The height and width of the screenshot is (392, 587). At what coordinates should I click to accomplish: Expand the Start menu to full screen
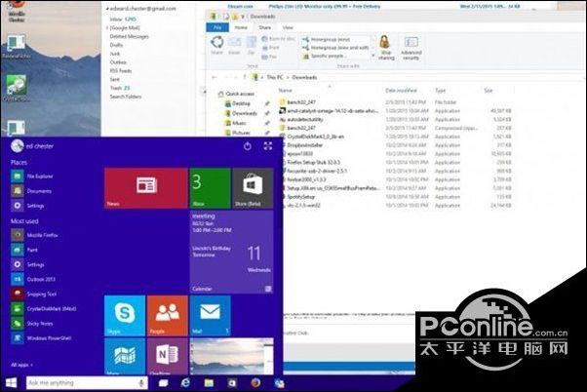coord(268,145)
